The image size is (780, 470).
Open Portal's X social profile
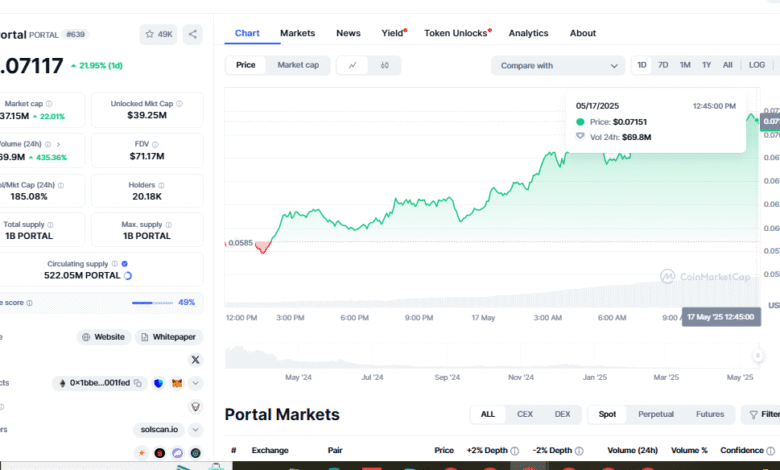click(x=195, y=360)
